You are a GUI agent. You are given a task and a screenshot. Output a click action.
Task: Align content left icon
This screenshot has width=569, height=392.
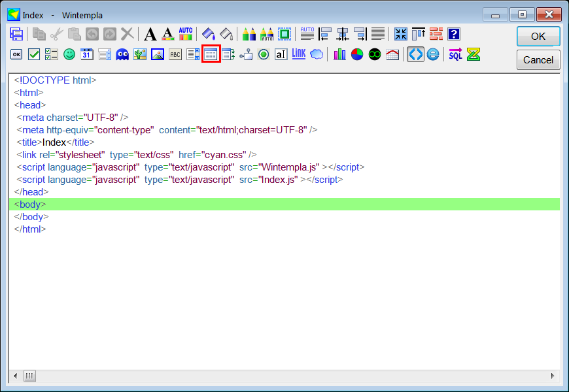[x=325, y=34]
